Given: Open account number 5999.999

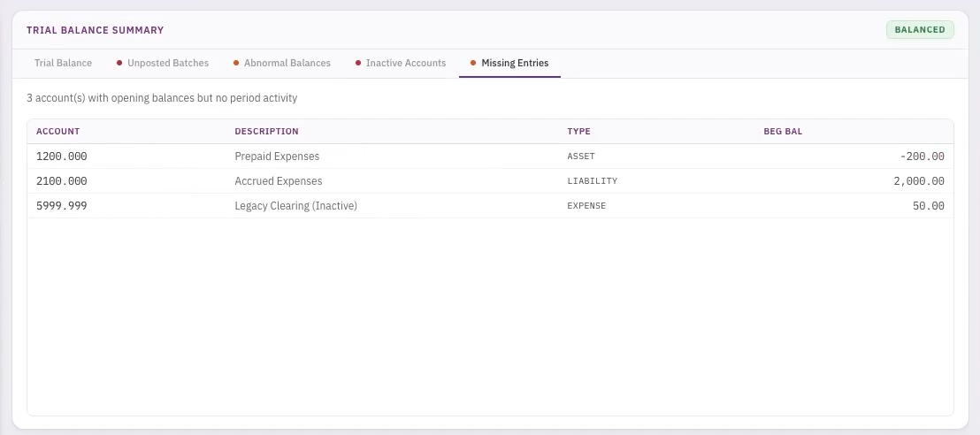Looking at the screenshot, I should (x=62, y=206).
